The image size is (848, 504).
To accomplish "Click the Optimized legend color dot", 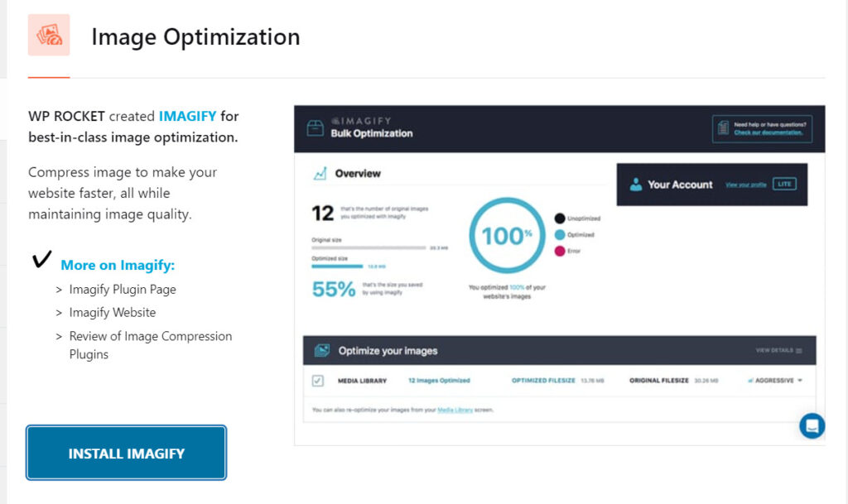I will pyautogui.click(x=560, y=234).
